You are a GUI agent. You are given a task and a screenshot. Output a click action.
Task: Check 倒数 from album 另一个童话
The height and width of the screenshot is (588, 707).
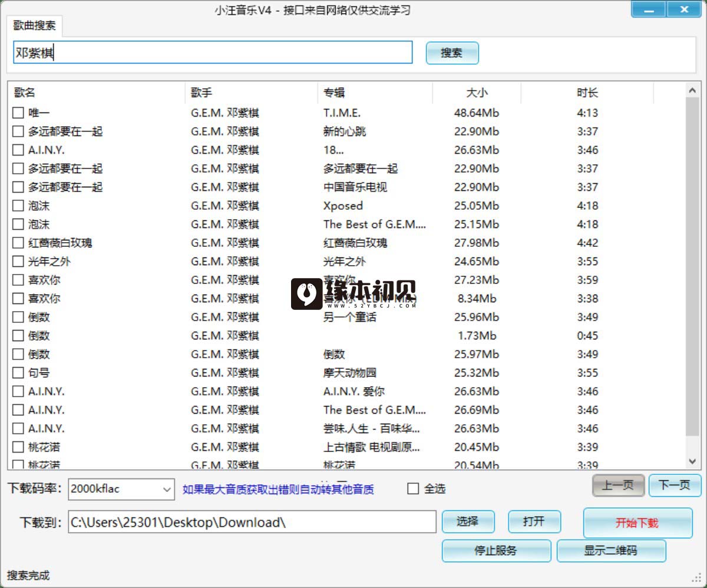18,317
